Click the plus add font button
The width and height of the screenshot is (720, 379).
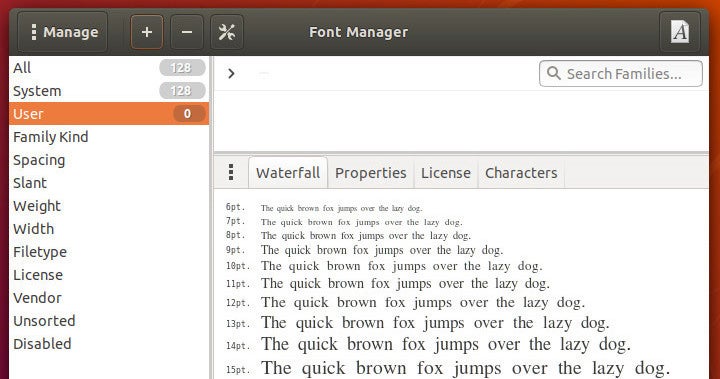[146, 32]
